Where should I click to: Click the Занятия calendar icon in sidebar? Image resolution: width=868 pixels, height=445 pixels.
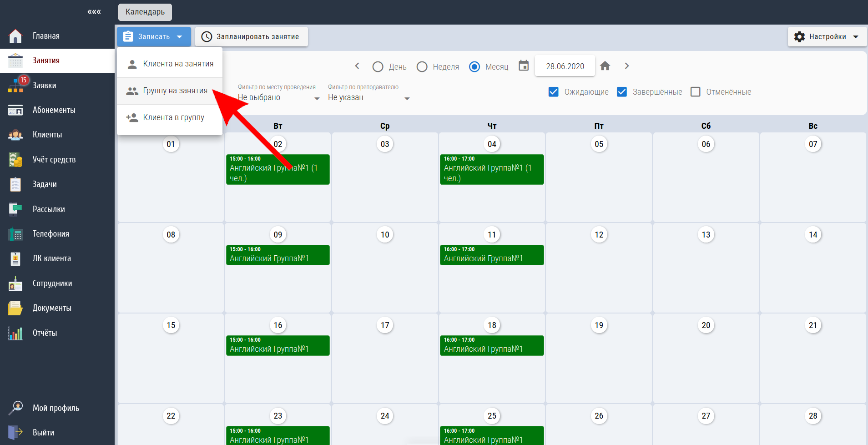(x=15, y=61)
